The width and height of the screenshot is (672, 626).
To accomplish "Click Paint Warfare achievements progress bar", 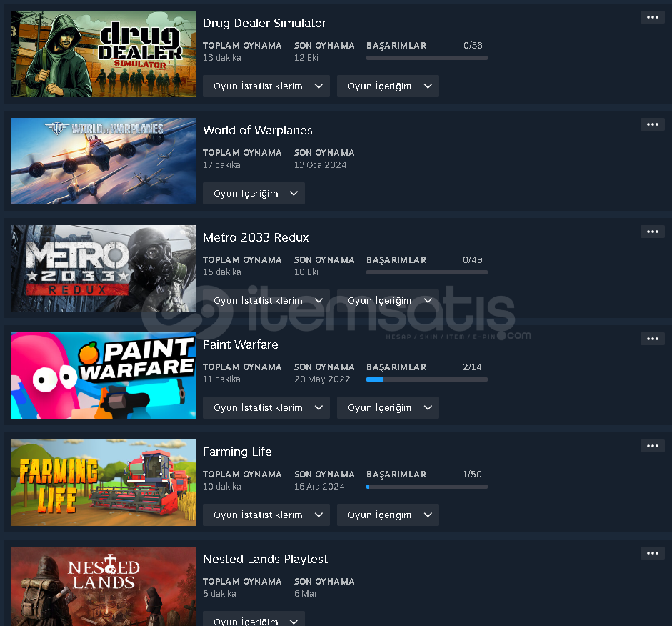I will coord(427,379).
